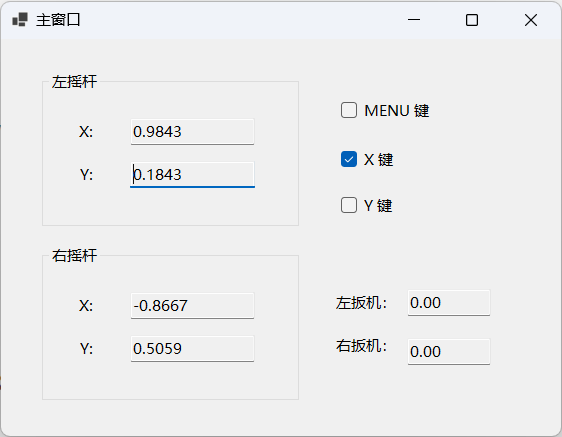Click the X: label inside 左摇杆 group
Screen dimensions: 562x437
pyautogui.click(x=86, y=132)
